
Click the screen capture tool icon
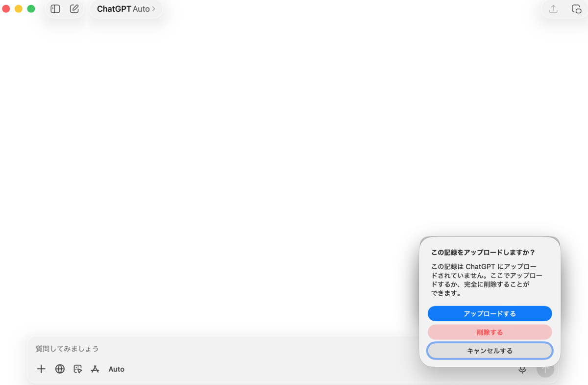(77, 369)
